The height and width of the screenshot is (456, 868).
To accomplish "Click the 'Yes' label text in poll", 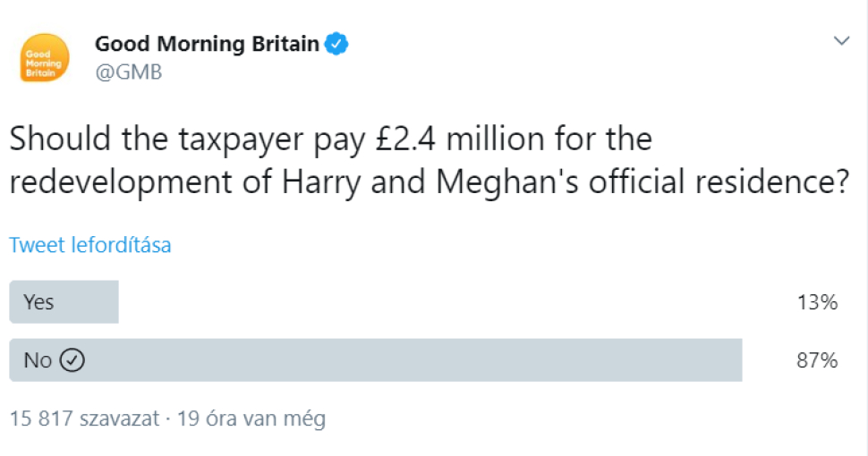I will [38, 302].
